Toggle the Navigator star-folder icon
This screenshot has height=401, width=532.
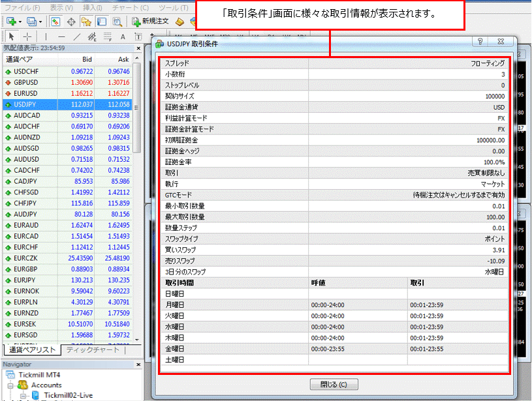click(x=86, y=21)
